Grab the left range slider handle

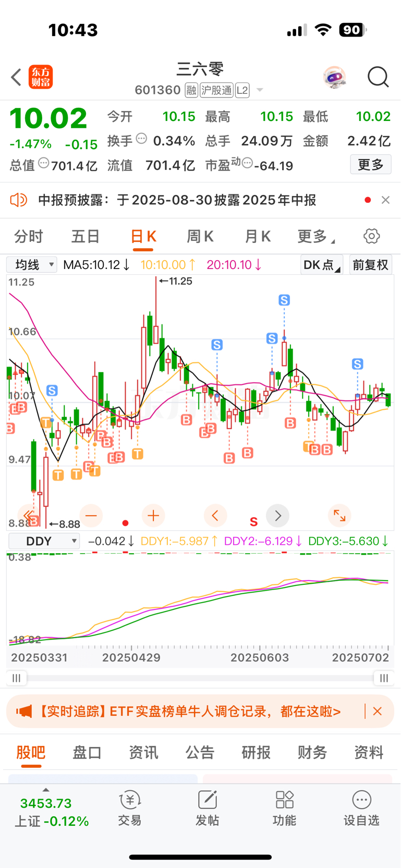(17, 678)
